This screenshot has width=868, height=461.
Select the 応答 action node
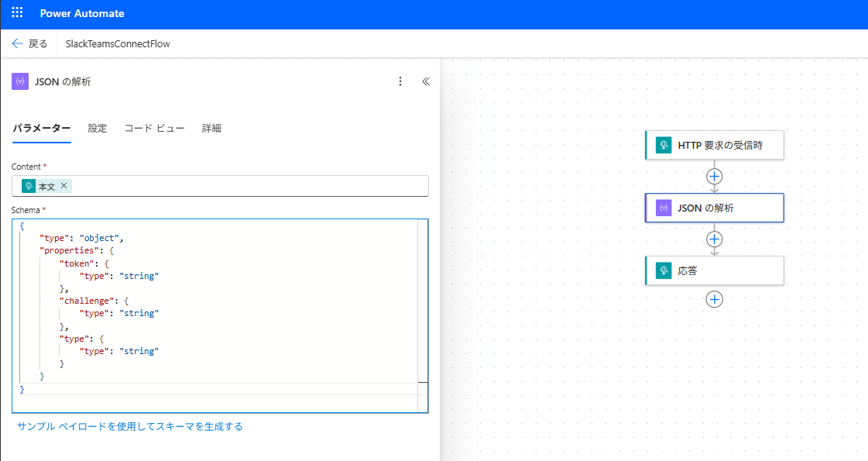click(715, 270)
